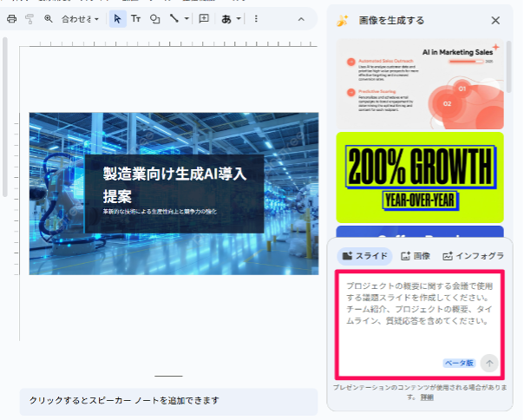The image size is (524, 420).
Task: Click the send arrow button
Action: click(489, 363)
